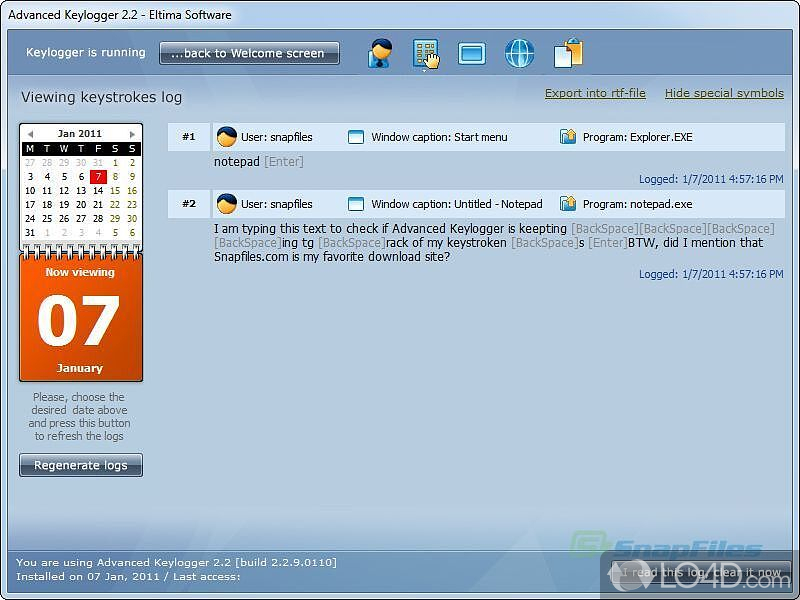This screenshot has width=800, height=600.
Task: Click Window caption: Start menu text
Action: (439, 137)
